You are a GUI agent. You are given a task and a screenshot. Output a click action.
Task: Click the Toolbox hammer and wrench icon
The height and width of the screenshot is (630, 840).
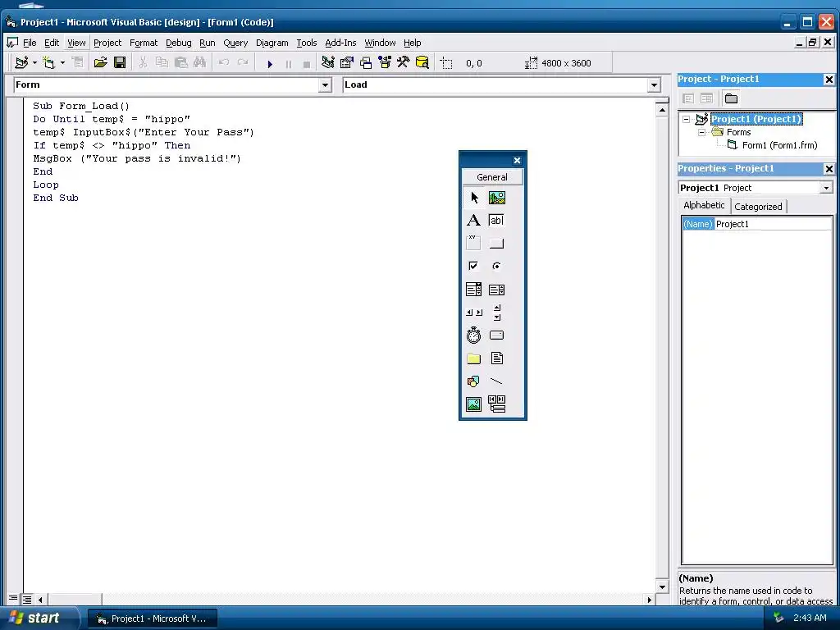(403, 62)
